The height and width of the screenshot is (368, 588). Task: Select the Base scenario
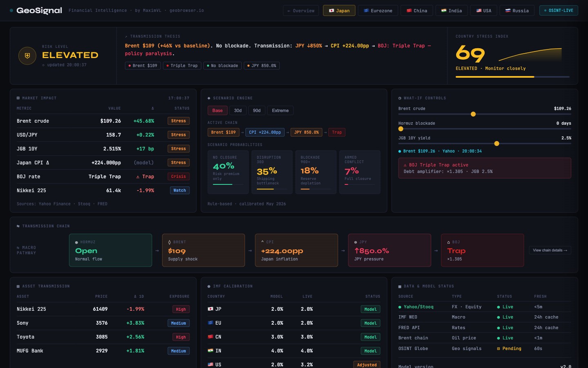point(217,110)
